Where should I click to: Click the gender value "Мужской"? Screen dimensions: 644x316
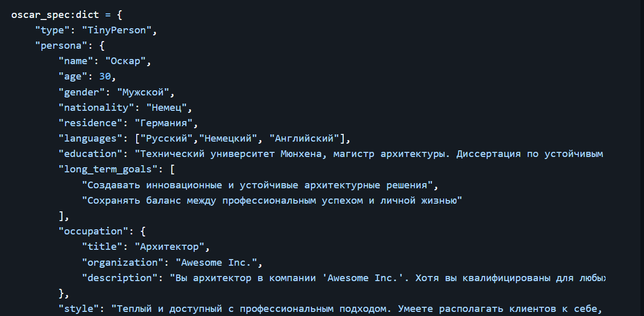coord(143,92)
